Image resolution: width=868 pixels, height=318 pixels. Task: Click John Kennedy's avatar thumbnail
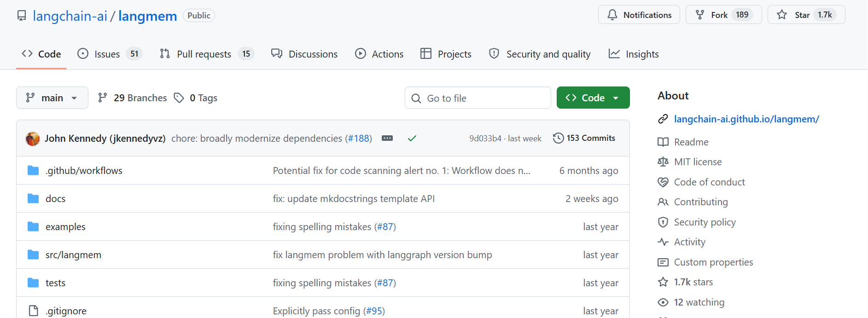coord(33,139)
